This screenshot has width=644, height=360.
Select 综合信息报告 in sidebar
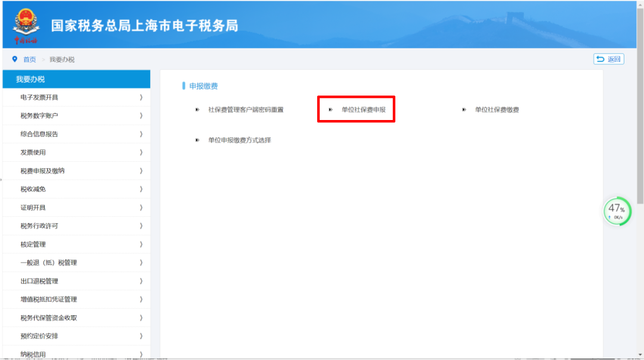pyautogui.click(x=76, y=134)
